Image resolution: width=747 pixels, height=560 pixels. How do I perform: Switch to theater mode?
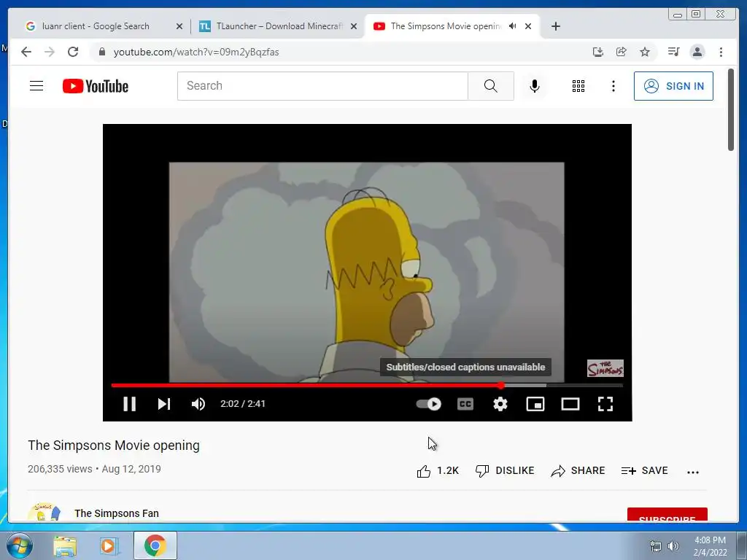pos(570,404)
